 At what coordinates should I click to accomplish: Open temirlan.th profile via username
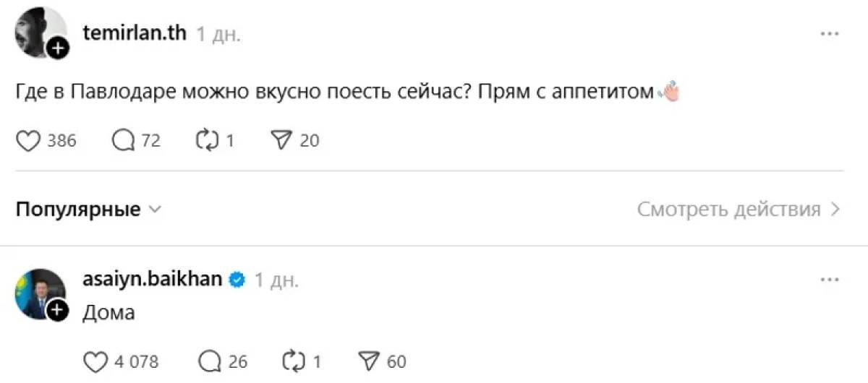(136, 35)
